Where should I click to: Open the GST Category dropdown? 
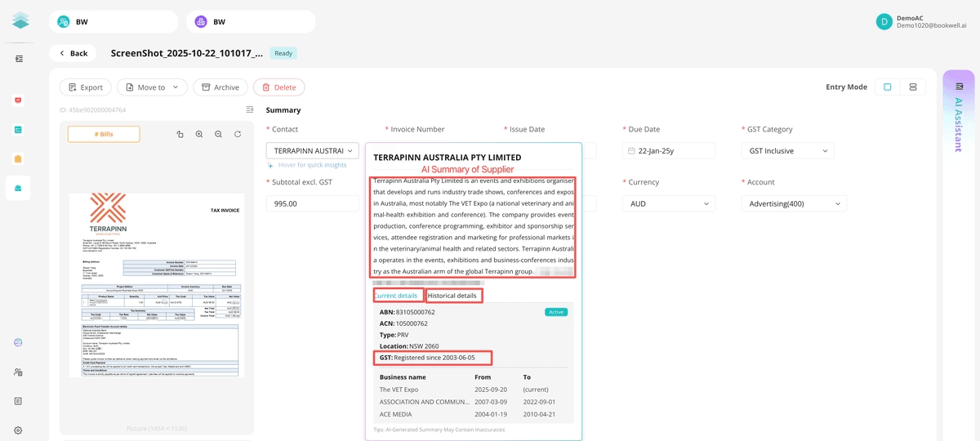[788, 151]
